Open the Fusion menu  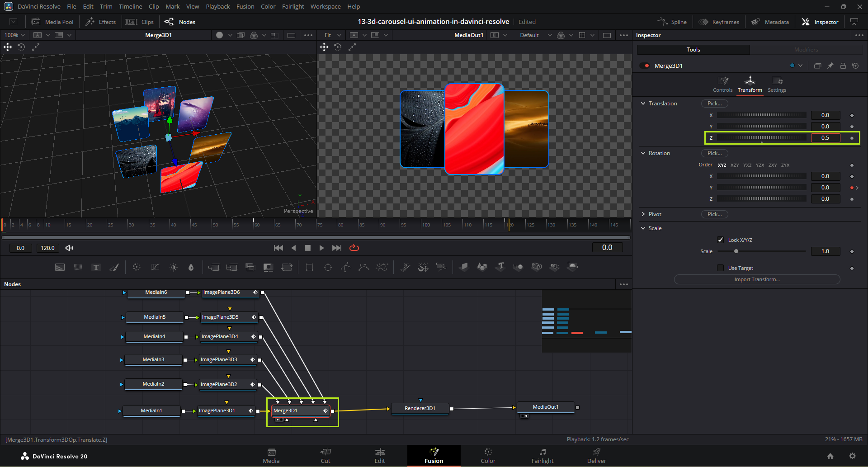coord(245,6)
